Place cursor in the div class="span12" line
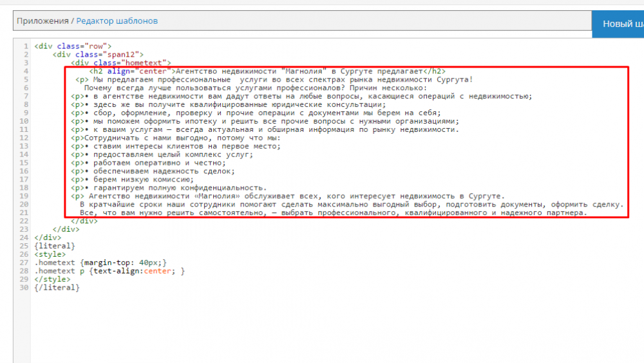The image size is (644, 363). click(x=98, y=55)
